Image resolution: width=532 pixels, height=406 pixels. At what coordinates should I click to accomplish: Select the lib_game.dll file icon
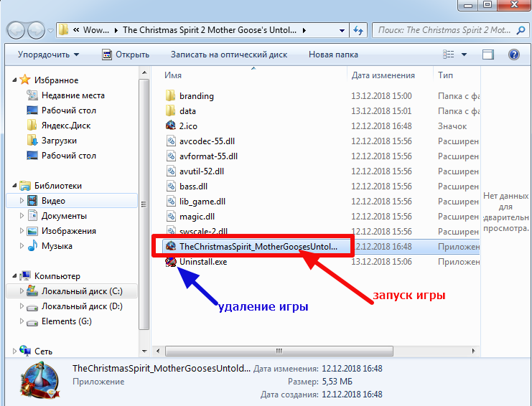point(171,202)
